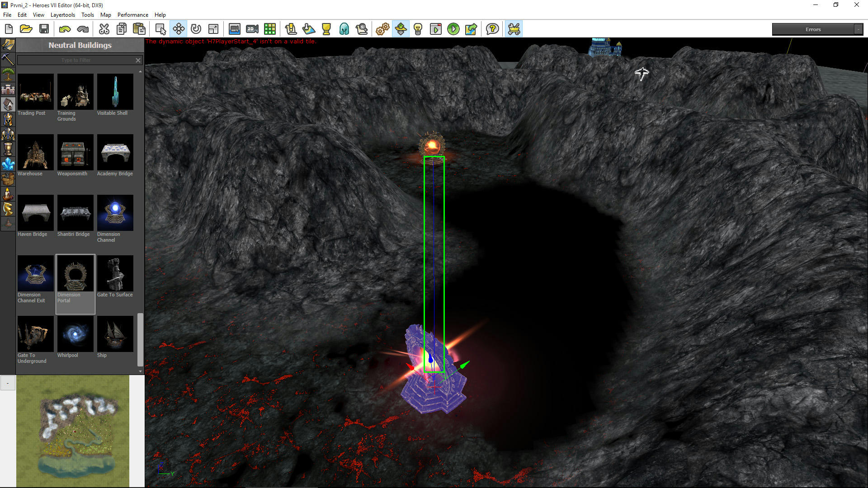Image resolution: width=868 pixels, height=488 pixels.
Task: Save the map with the floppy disk icon
Action: click(x=44, y=29)
